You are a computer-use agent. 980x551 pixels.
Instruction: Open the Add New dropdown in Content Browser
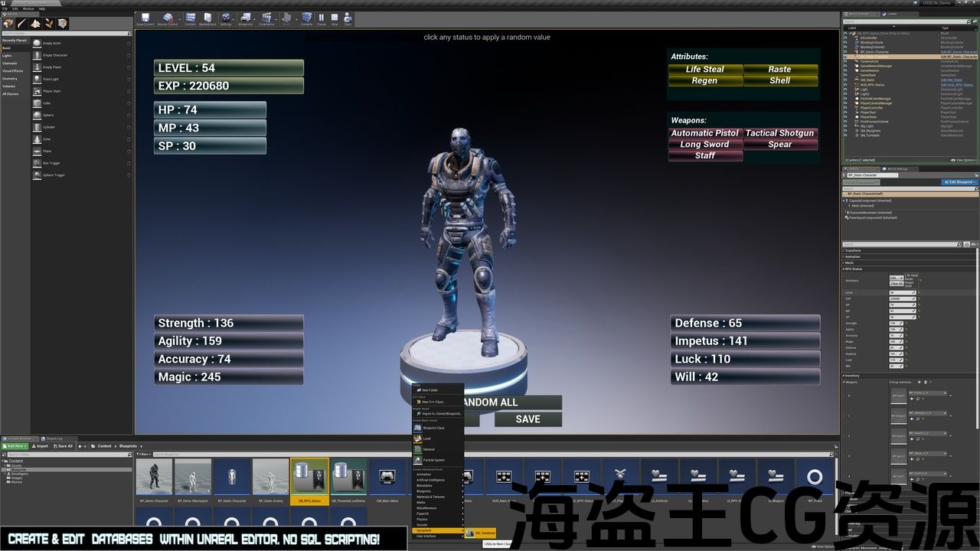point(15,445)
